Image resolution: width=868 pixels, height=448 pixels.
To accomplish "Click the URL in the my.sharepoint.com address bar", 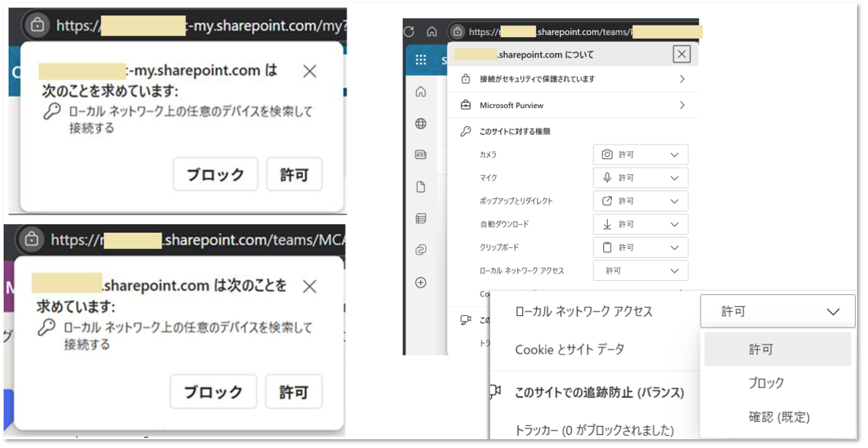I will [x=201, y=25].
